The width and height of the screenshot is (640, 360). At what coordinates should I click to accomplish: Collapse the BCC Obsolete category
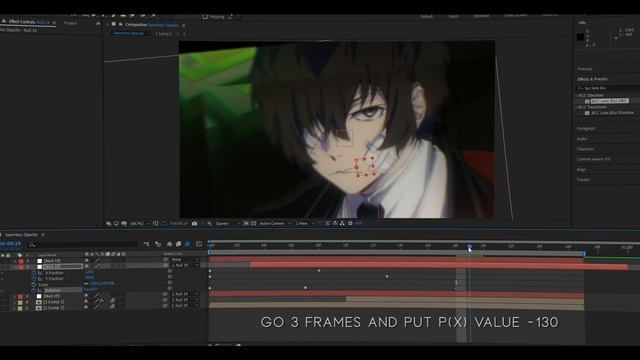(577, 96)
